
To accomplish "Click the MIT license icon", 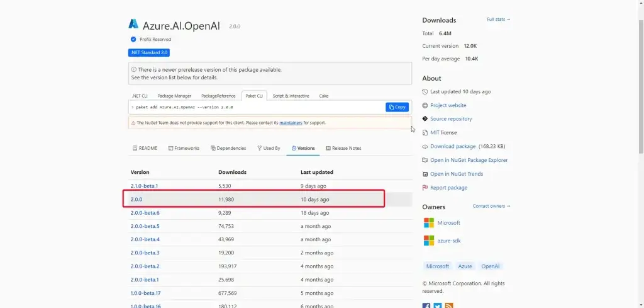I will click(x=425, y=132).
